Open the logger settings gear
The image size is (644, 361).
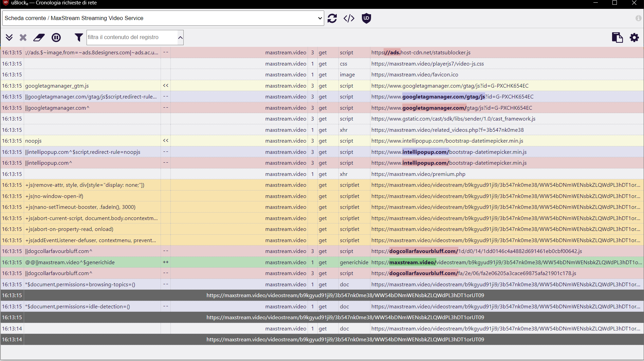pos(634,37)
